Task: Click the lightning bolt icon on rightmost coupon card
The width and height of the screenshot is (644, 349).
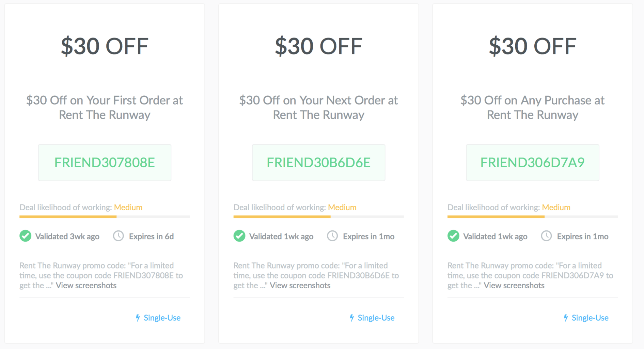Action: [566, 318]
